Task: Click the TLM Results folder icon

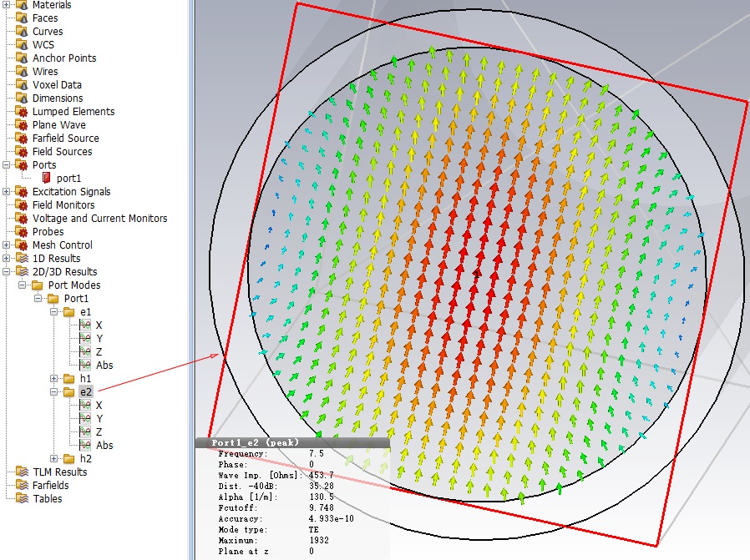Action: pos(22,472)
